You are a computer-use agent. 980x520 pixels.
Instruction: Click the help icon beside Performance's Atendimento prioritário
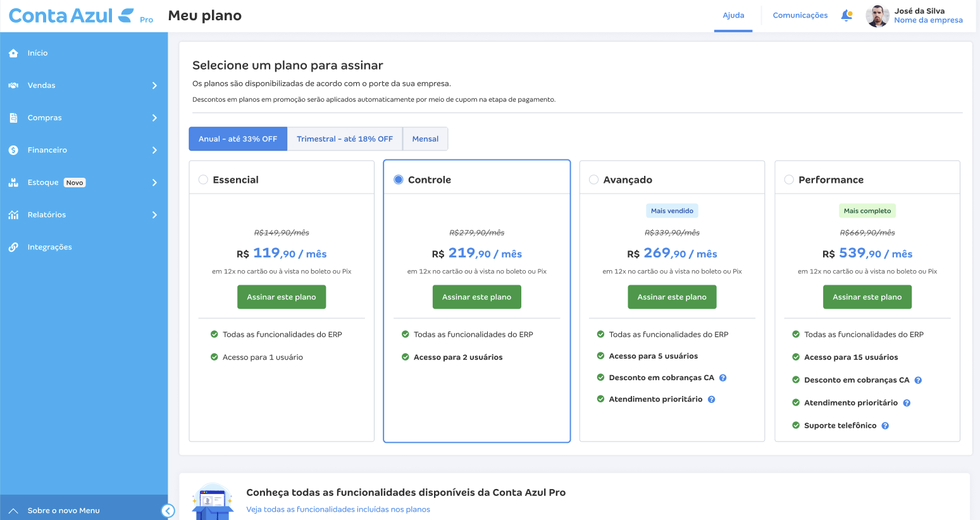[907, 403]
